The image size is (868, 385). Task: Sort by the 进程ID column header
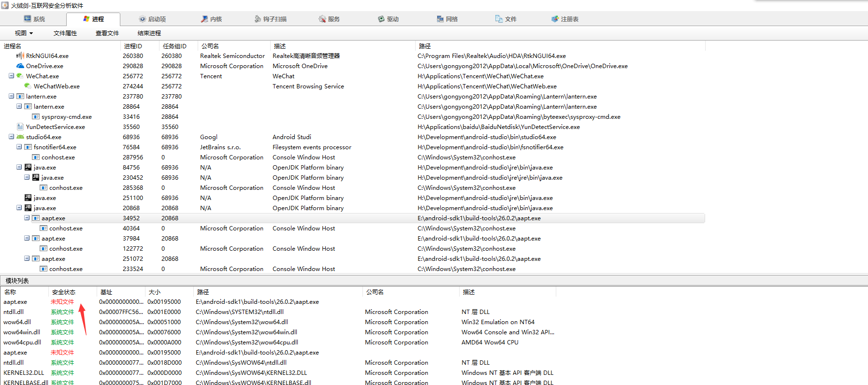pos(133,46)
